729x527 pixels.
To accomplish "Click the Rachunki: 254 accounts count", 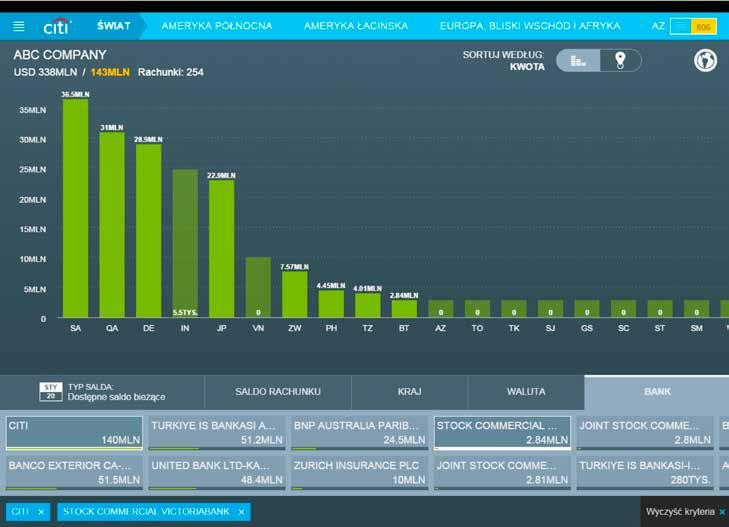I will [x=171, y=72].
